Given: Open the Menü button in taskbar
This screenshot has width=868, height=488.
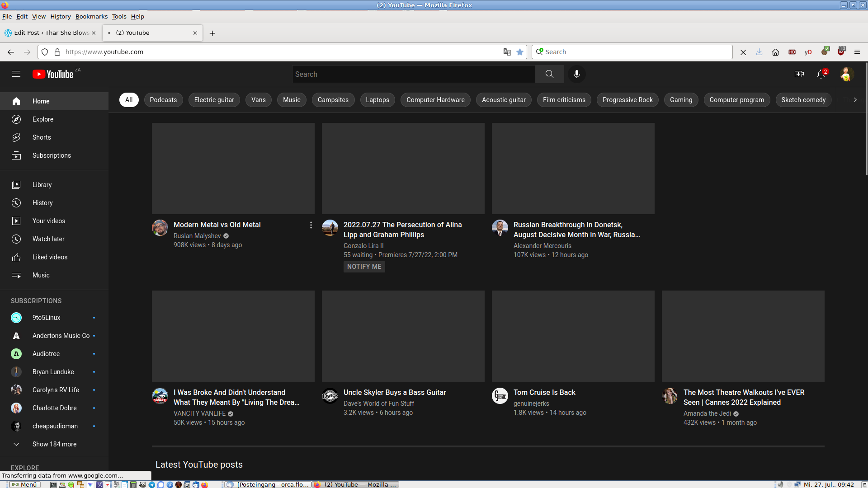Looking at the screenshot, I should (x=24, y=484).
